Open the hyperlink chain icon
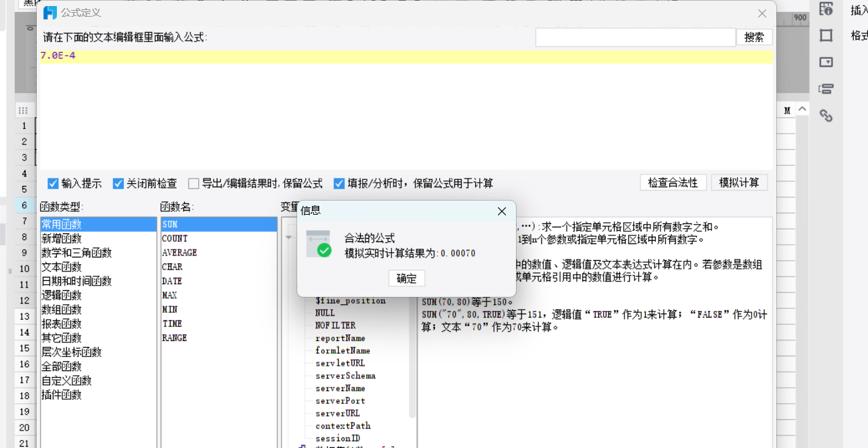The image size is (868, 448). [827, 116]
